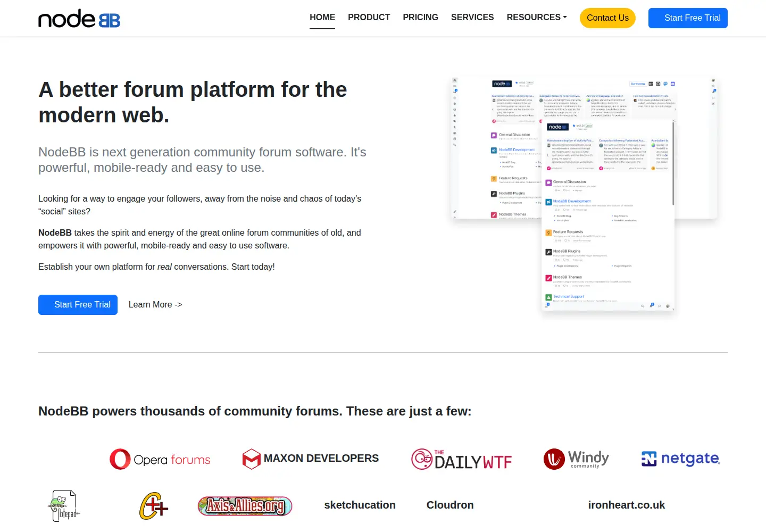The image size is (766, 532).
Task: Follow the Learn More -> link
Action: click(x=155, y=305)
